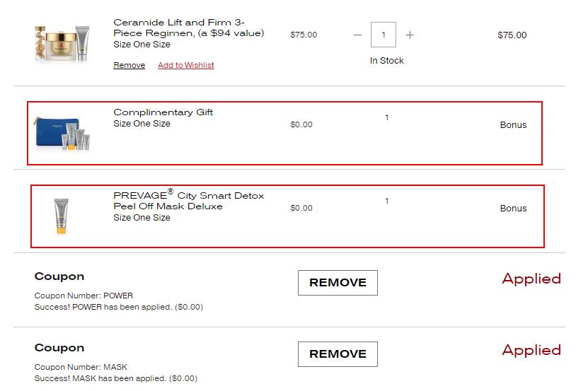
Task: Click the In Stock status text
Action: (x=386, y=61)
